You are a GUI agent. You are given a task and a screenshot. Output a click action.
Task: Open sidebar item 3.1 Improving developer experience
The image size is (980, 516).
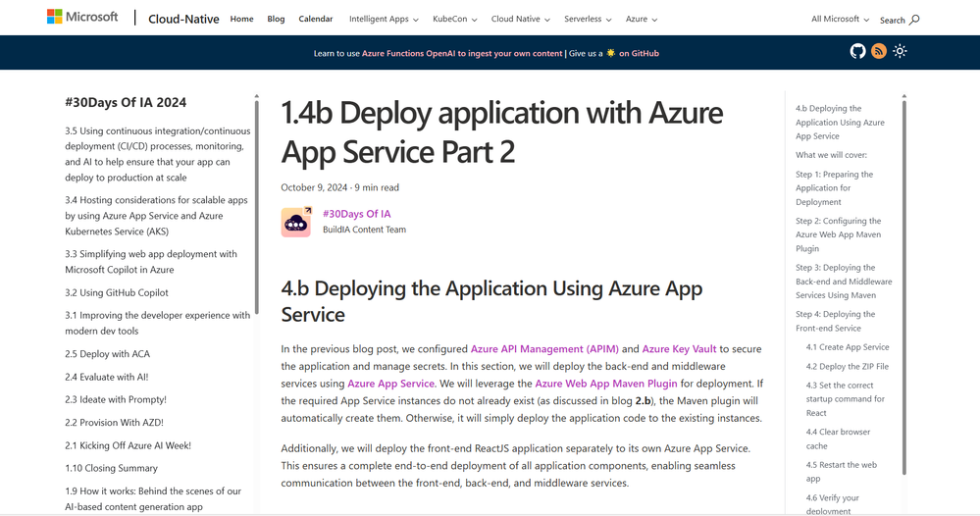tap(158, 323)
